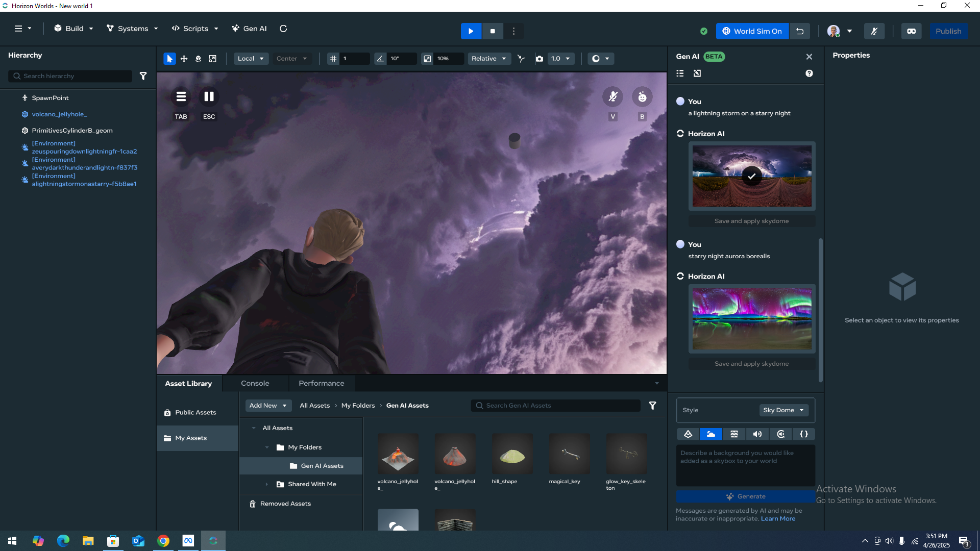Toggle the grid snap icon in toolbar
The width and height of the screenshot is (980, 551).
333,59
